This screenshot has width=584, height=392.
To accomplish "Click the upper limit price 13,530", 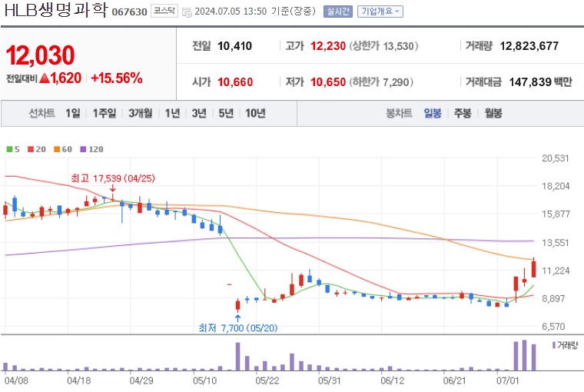I will tap(399, 46).
